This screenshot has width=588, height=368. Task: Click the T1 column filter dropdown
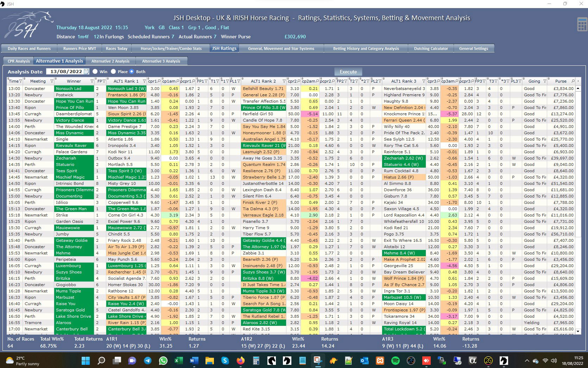(x=217, y=81)
